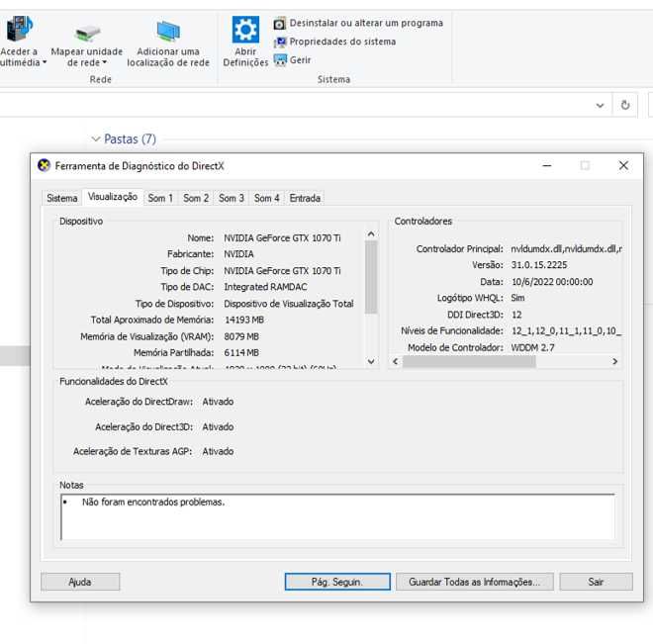
Task: Select the Integrated RAMDAC value
Action: point(265,287)
